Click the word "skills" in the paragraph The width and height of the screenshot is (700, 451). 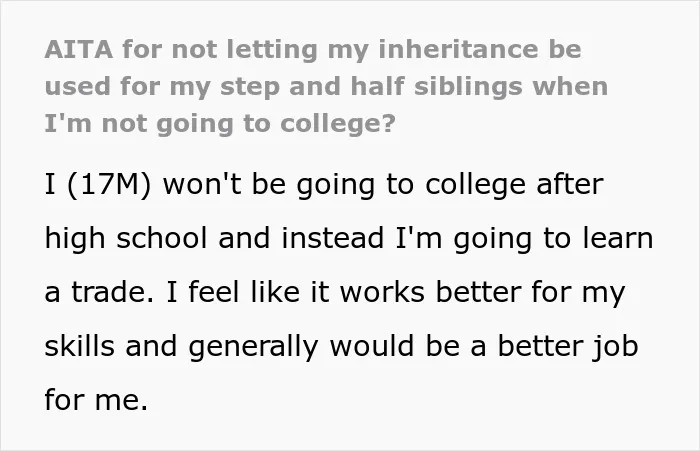(79, 346)
